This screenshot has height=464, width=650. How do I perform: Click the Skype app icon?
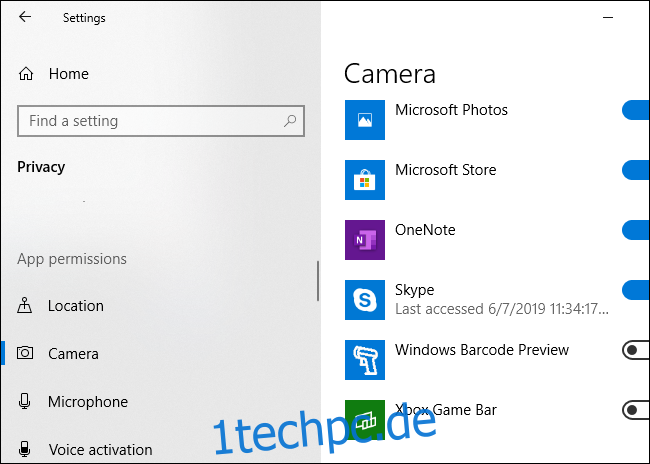pyautogui.click(x=365, y=300)
